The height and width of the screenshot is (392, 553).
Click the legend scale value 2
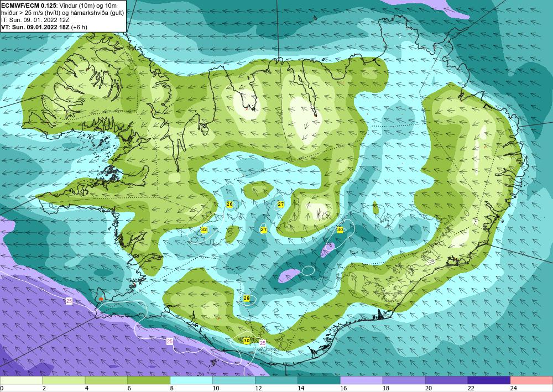44,388
